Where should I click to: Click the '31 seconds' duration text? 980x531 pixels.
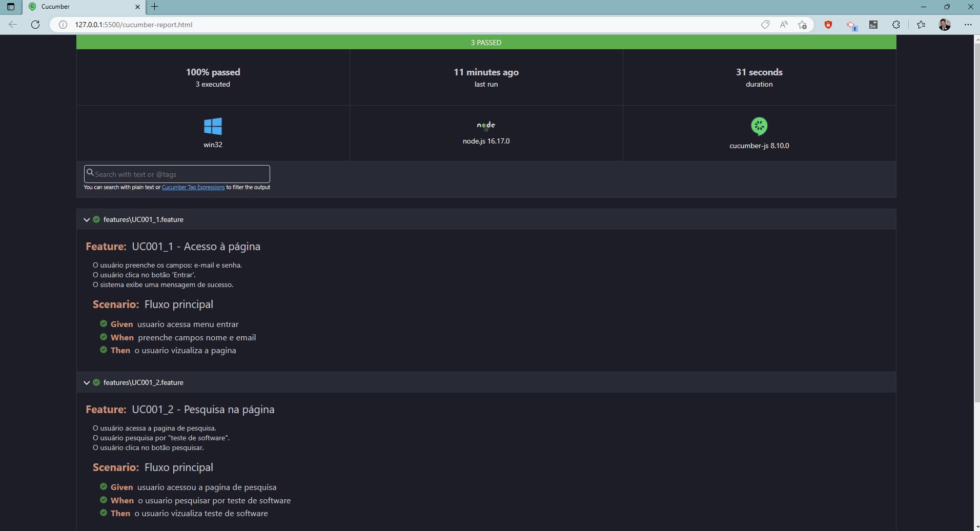coord(759,72)
